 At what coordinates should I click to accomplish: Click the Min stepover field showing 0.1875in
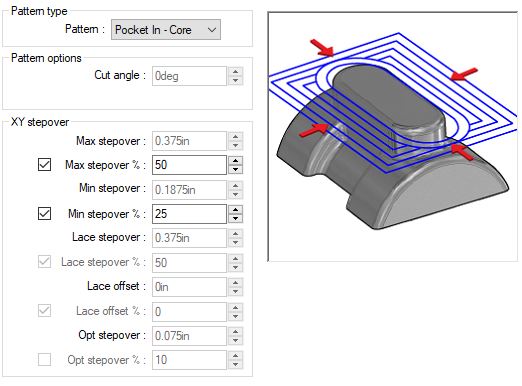(x=189, y=190)
